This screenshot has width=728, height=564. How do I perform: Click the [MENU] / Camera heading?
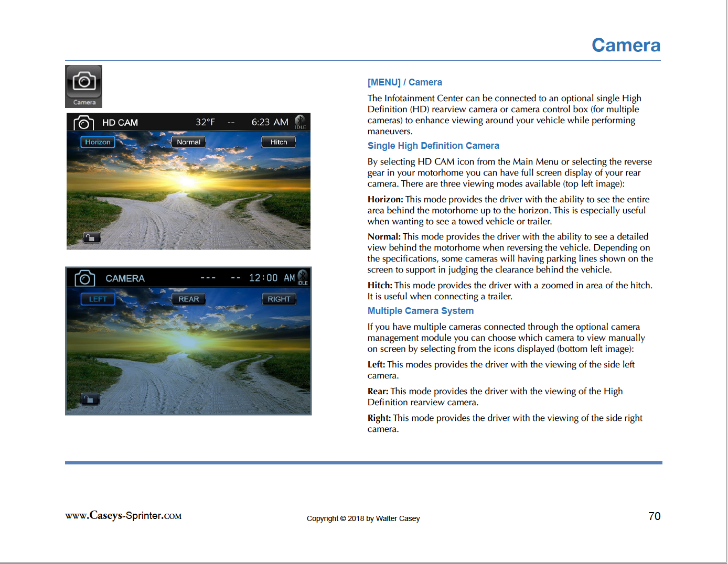pos(404,82)
